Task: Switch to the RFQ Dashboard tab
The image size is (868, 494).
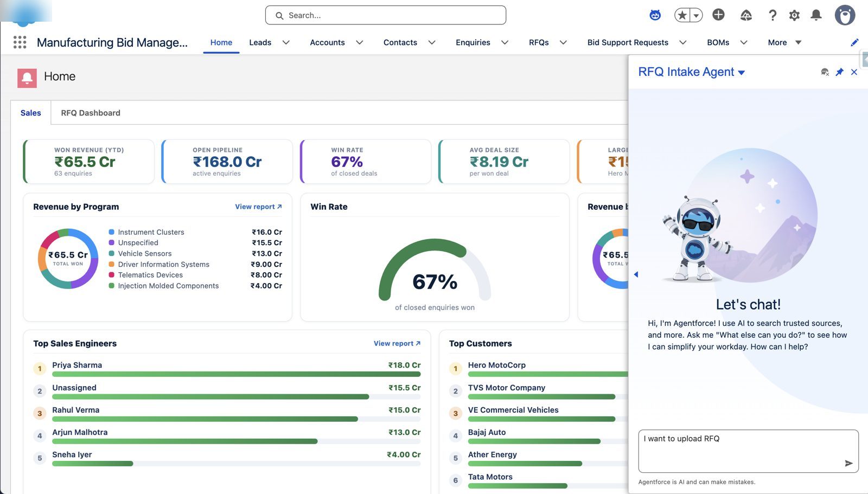Action: click(x=91, y=113)
